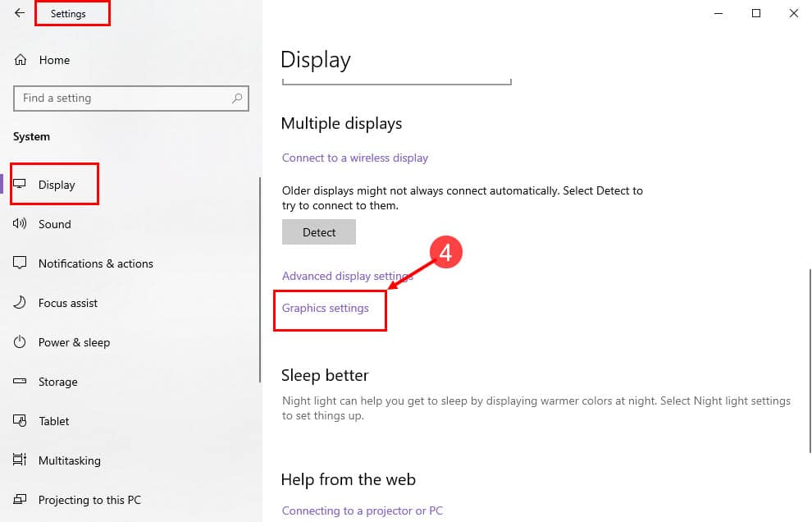Screen dimensions: 812x522
Task: Open Sound settings via the speaker icon
Action: 20,224
